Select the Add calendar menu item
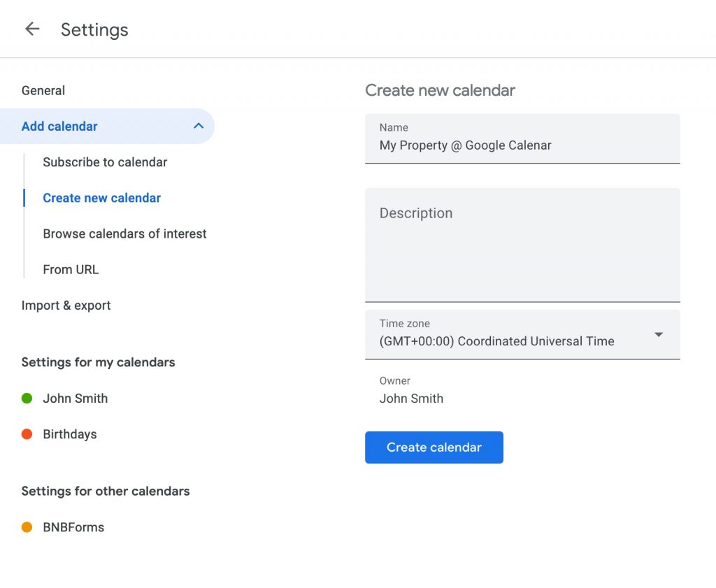The image size is (716, 588). click(60, 127)
